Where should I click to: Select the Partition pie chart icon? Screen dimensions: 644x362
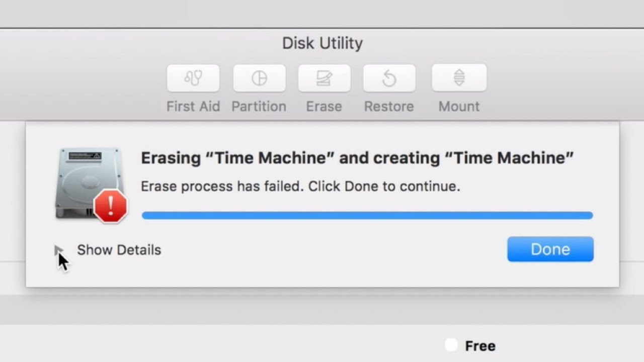[x=259, y=78]
